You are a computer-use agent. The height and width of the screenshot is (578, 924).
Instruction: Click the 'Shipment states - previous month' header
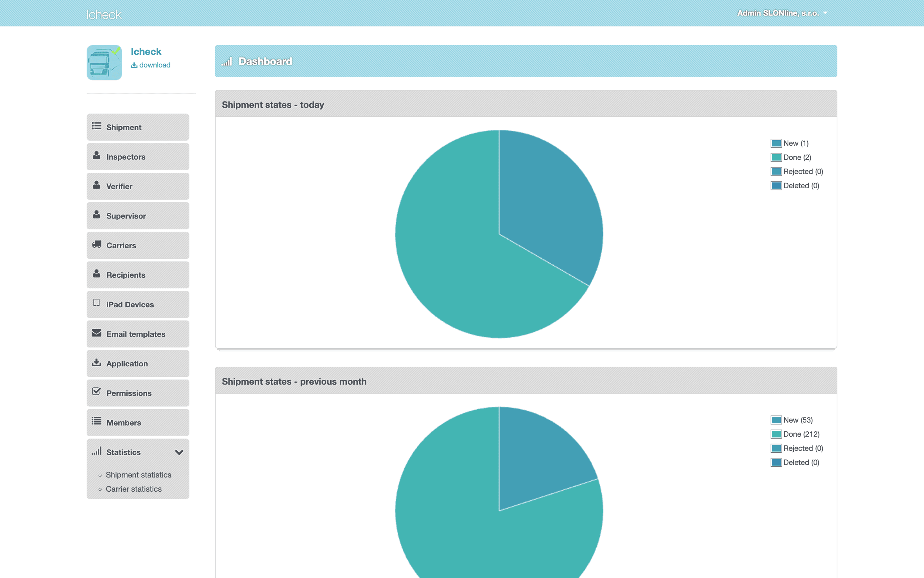click(x=526, y=381)
